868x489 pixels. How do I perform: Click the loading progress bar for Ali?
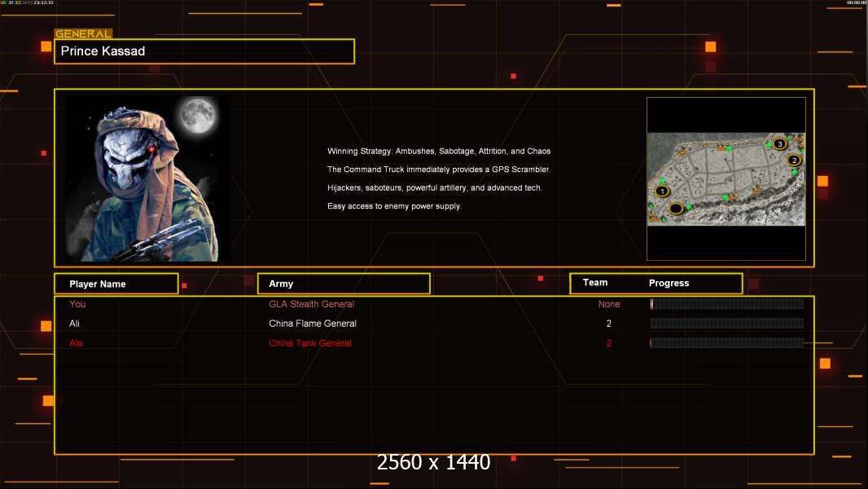(727, 324)
